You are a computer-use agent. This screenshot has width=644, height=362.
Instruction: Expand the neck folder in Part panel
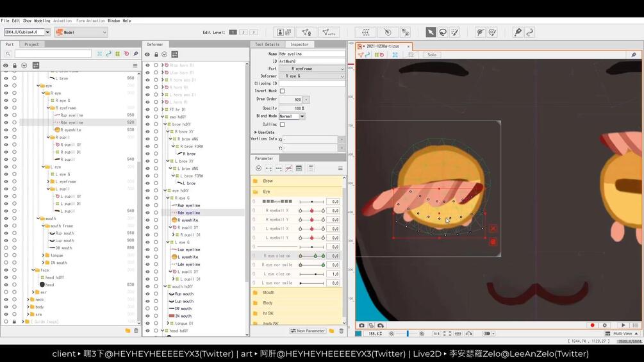tap(28, 300)
